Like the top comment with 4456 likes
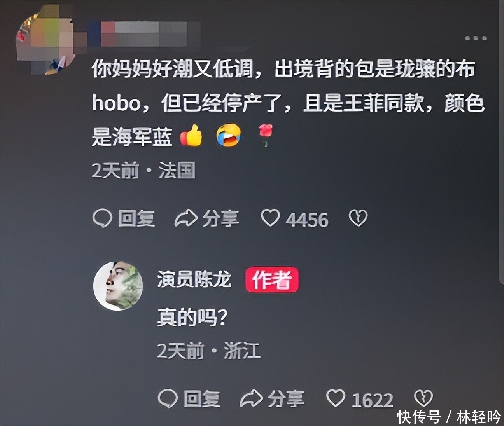 (x=270, y=218)
